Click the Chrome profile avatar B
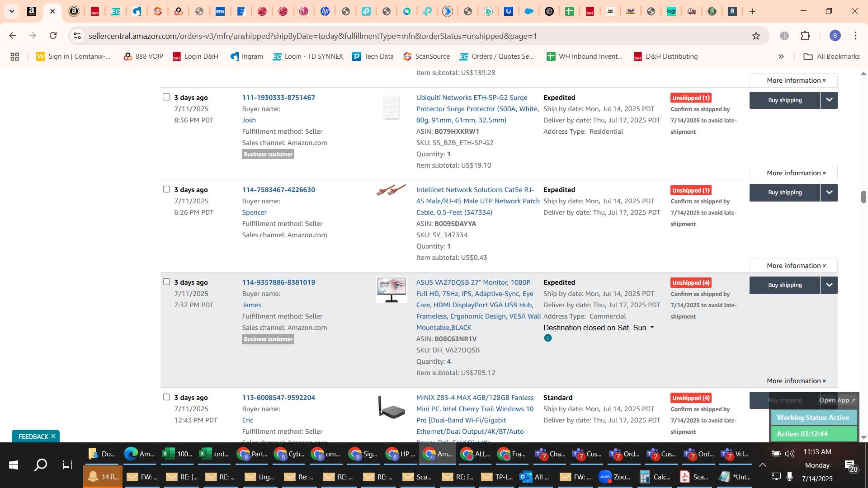Image resolution: width=868 pixels, height=488 pixels. pyautogui.click(x=835, y=36)
